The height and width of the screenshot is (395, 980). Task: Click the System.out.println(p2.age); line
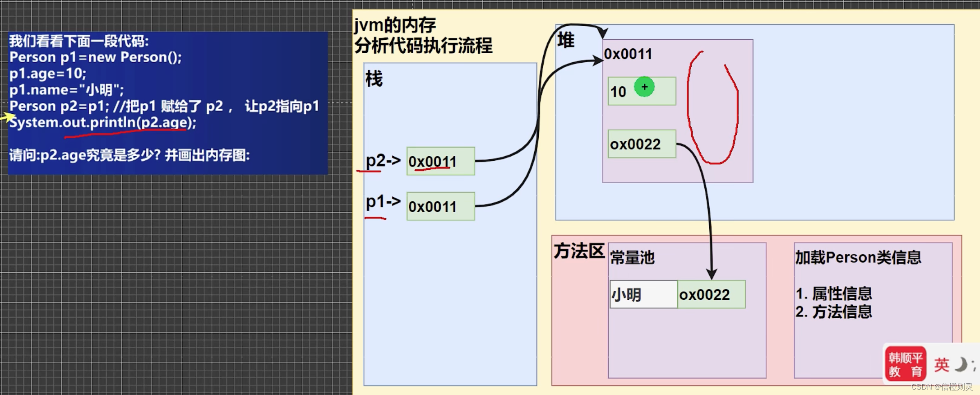[x=103, y=122]
